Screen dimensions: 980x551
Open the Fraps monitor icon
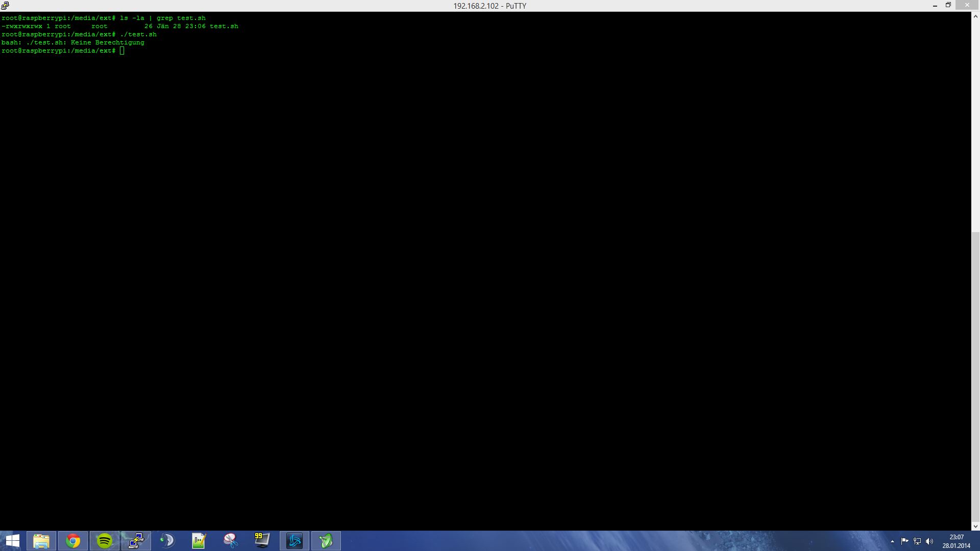262,541
